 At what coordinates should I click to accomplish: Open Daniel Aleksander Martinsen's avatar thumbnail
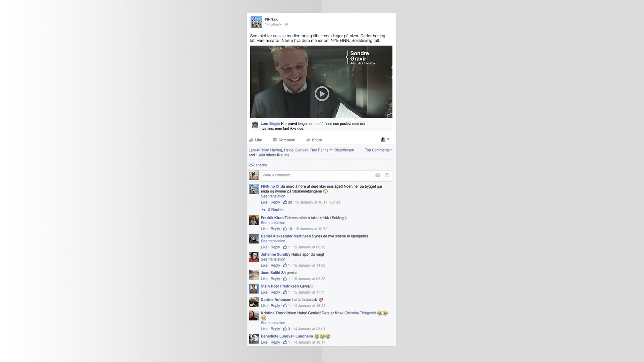pyautogui.click(x=254, y=239)
